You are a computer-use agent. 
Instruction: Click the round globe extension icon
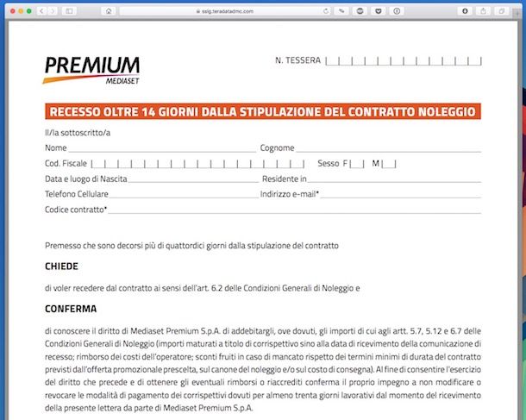[x=360, y=11]
